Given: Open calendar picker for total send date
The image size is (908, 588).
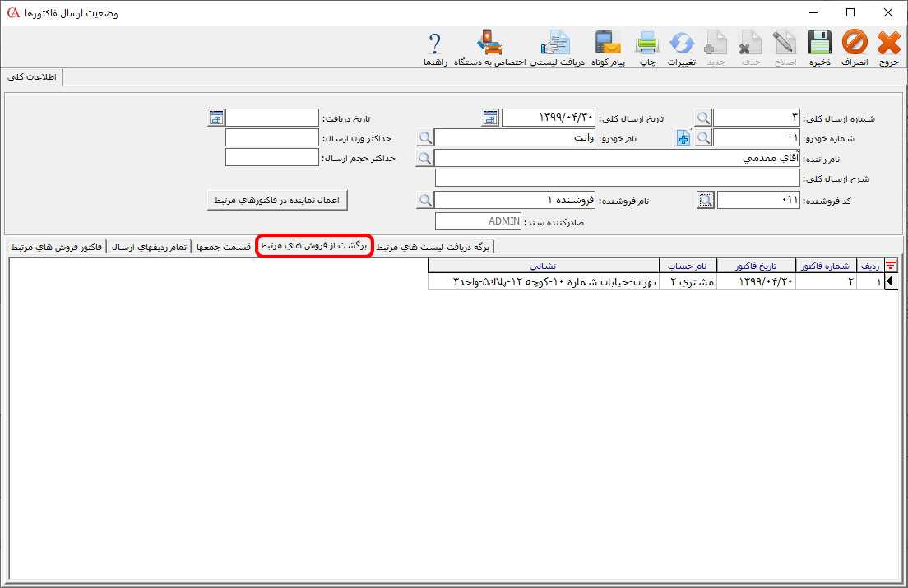Looking at the screenshot, I should tap(490, 118).
